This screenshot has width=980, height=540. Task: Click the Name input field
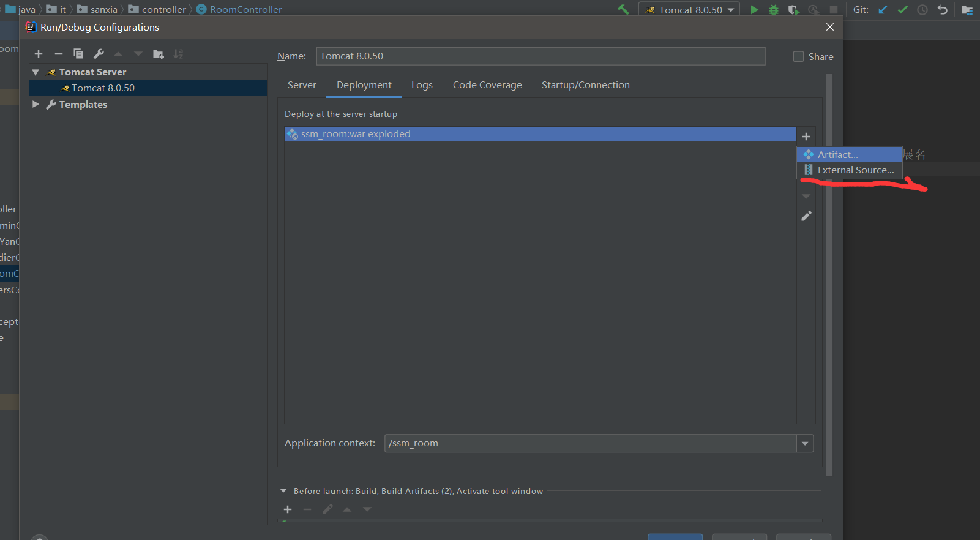pos(540,56)
